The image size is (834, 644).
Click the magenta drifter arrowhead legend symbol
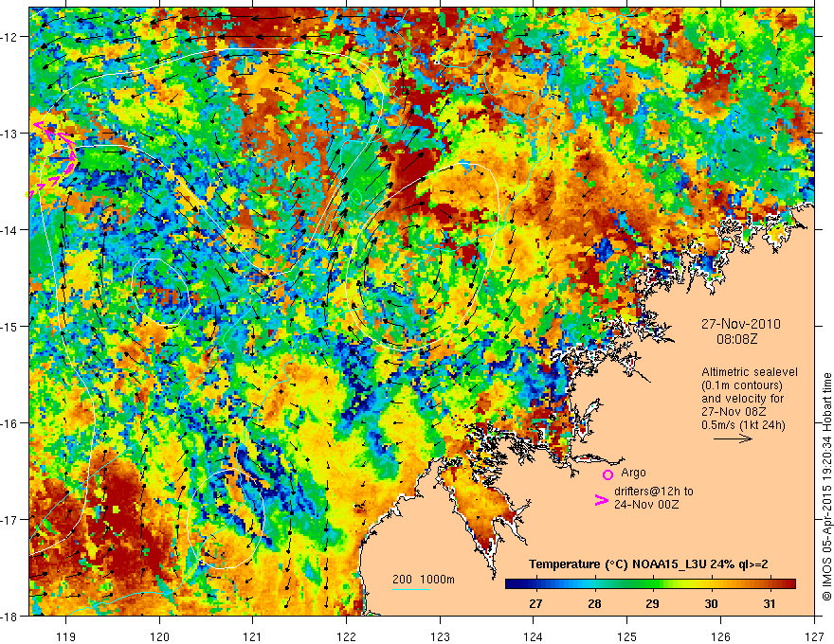coord(601,500)
